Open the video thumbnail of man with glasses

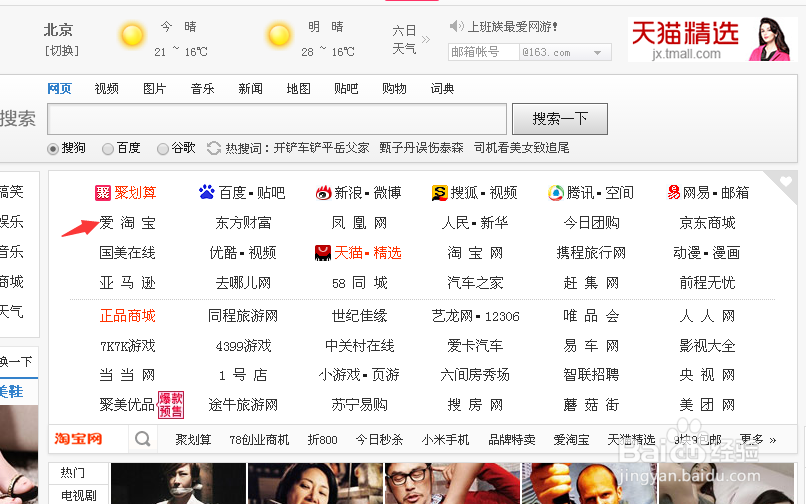coord(452,483)
